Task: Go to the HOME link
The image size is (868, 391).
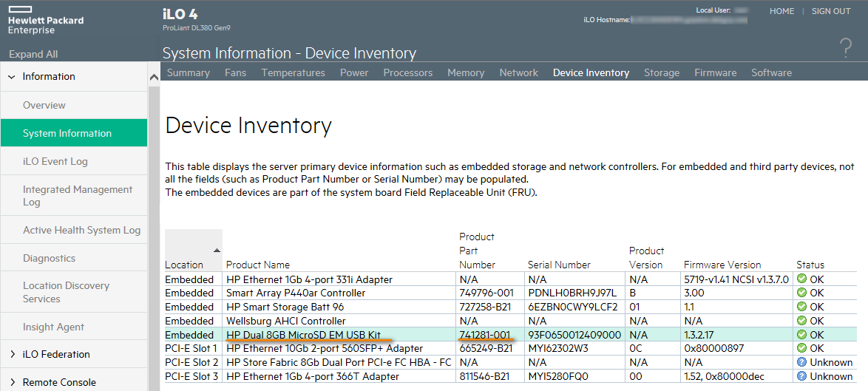Action: click(x=781, y=12)
